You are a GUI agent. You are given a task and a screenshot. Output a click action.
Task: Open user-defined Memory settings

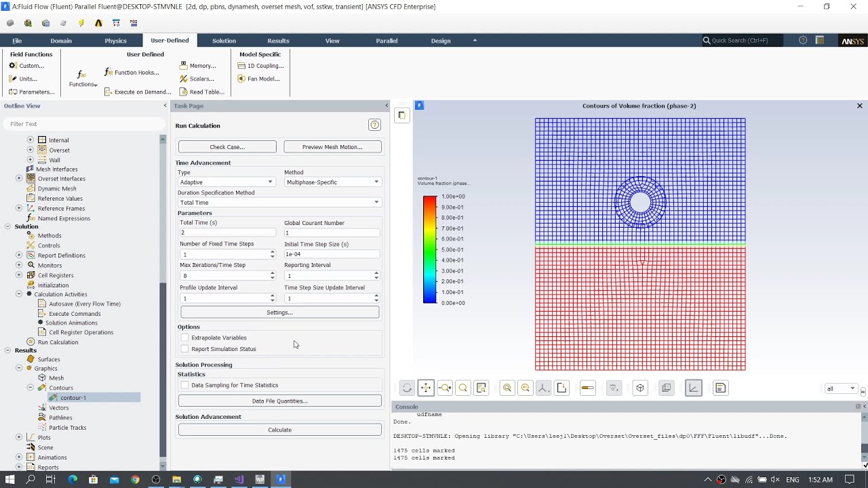click(x=197, y=66)
